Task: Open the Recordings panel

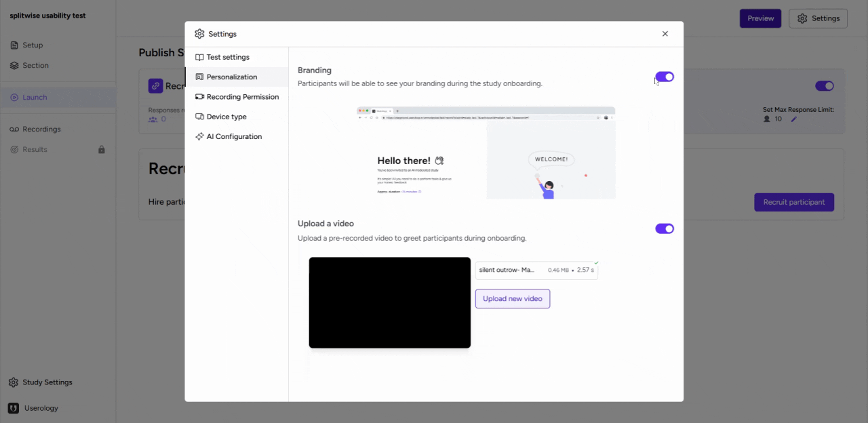Action: tap(14, 129)
